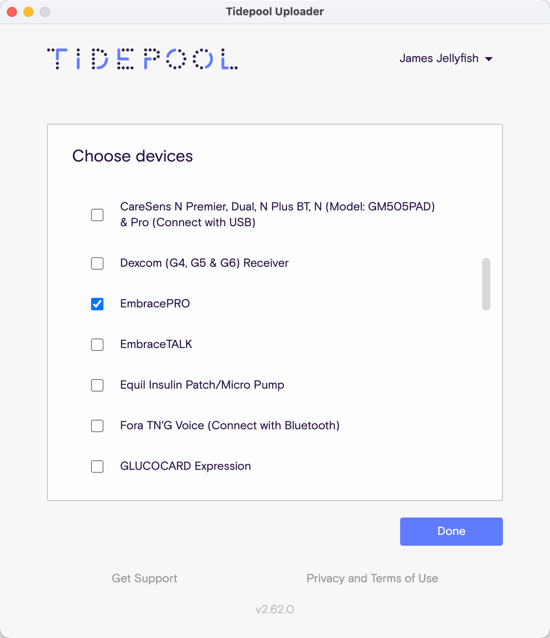Click the Done button
This screenshot has width=550, height=638.
pos(451,531)
